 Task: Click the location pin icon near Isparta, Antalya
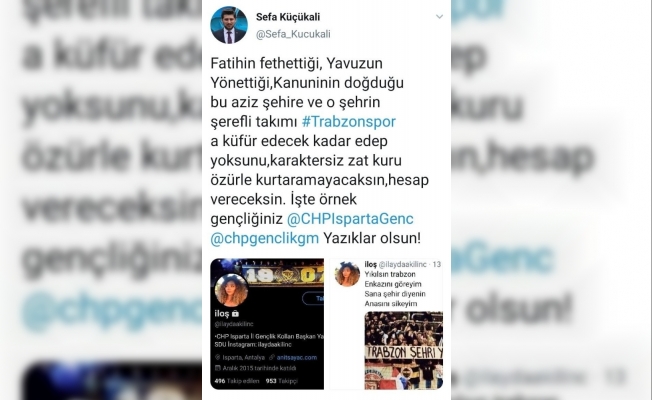(x=217, y=357)
